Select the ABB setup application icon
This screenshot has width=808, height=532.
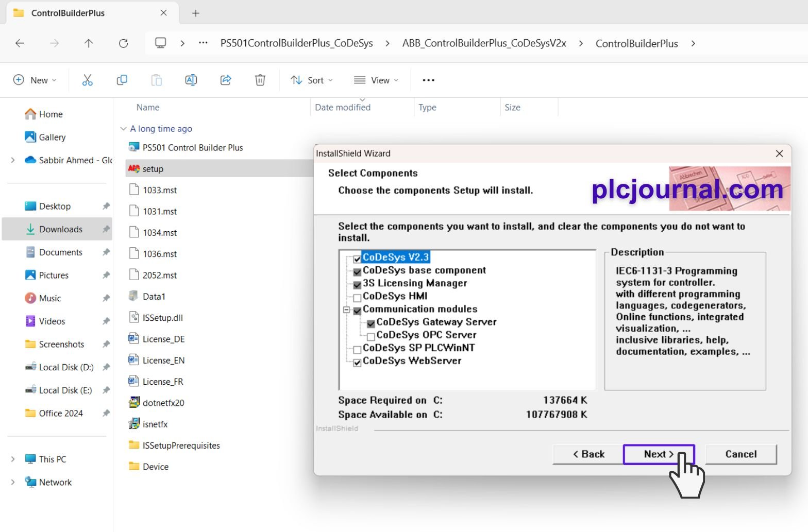(x=134, y=168)
